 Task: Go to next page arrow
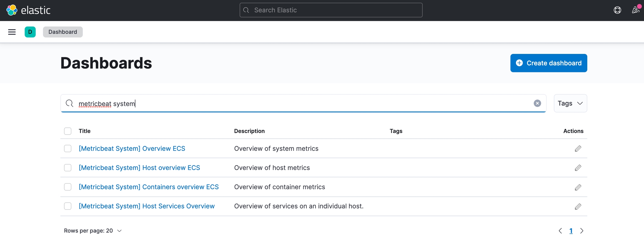[x=582, y=231]
